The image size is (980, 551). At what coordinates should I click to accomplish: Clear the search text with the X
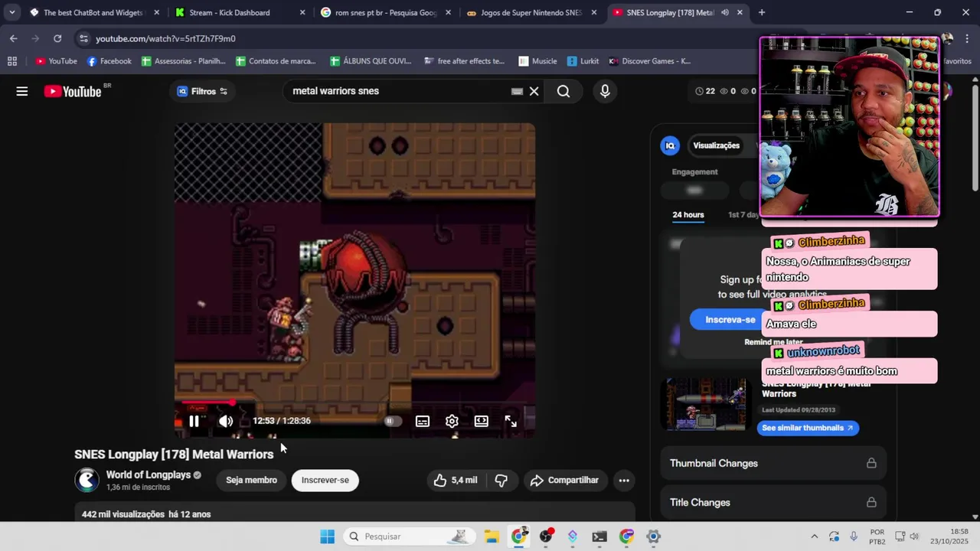pyautogui.click(x=534, y=91)
